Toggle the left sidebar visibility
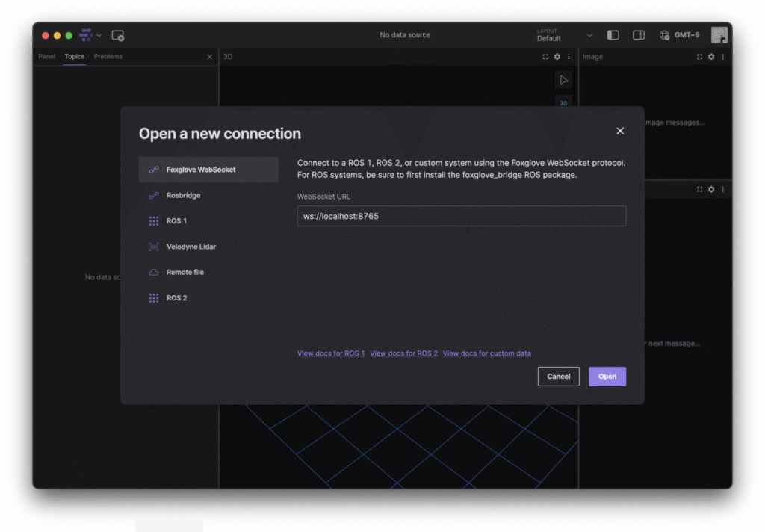Viewport: 765px width, 532px height. pos(613,35)
